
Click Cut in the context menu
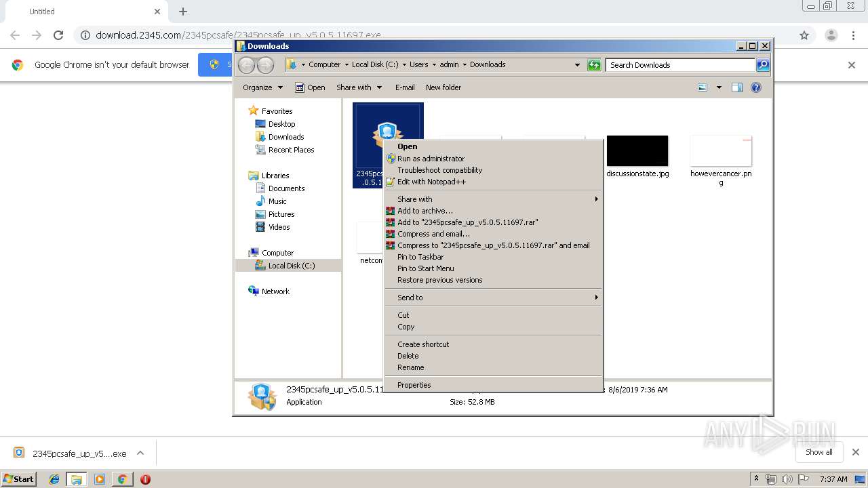coord(493,315)
